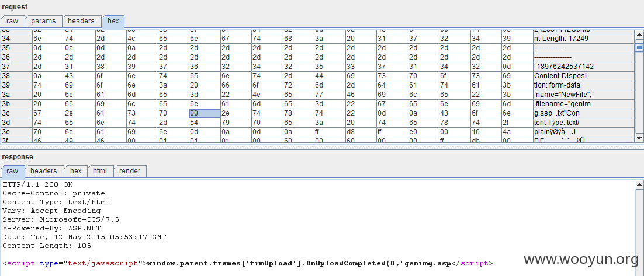
Task: Click 'Server: Microsoft-IIS/7.5' header line
Action: [61, 219]
